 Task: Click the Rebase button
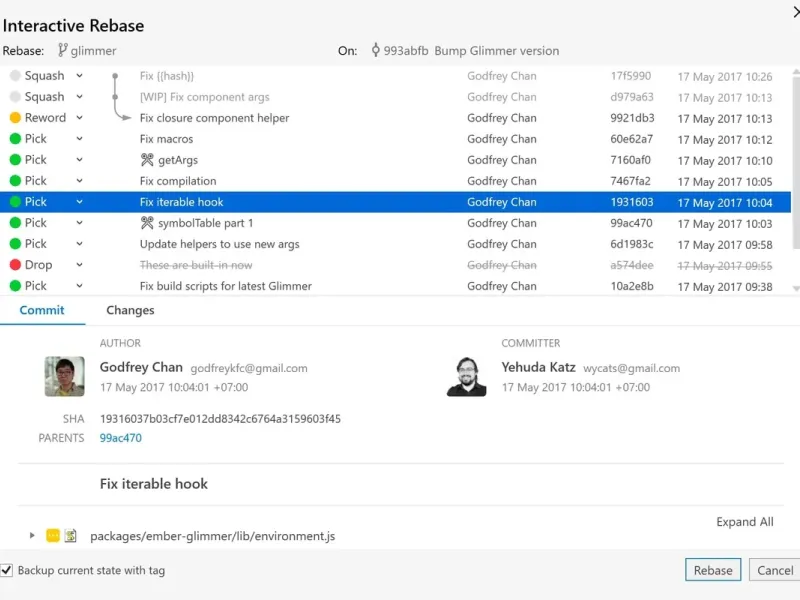click(x=713, y=570)
